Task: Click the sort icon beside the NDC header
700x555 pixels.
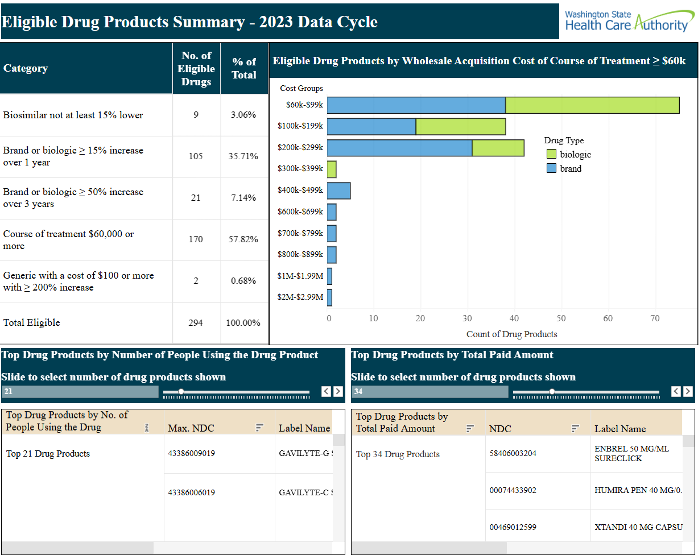Action: (575, 428)
